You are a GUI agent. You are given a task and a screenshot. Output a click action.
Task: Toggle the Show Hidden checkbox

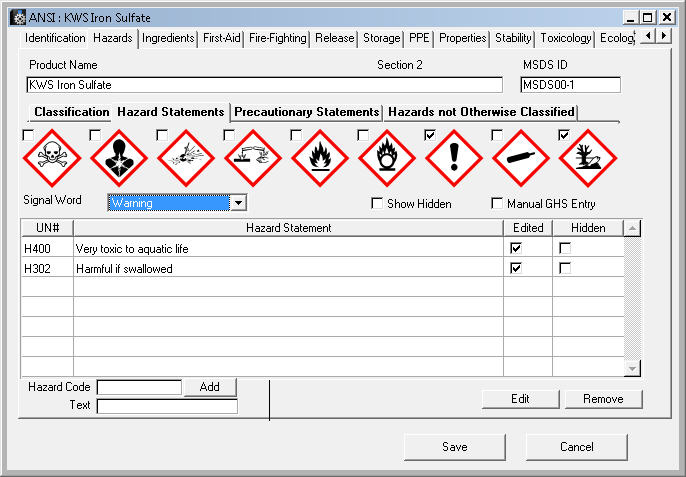(377, 203)
